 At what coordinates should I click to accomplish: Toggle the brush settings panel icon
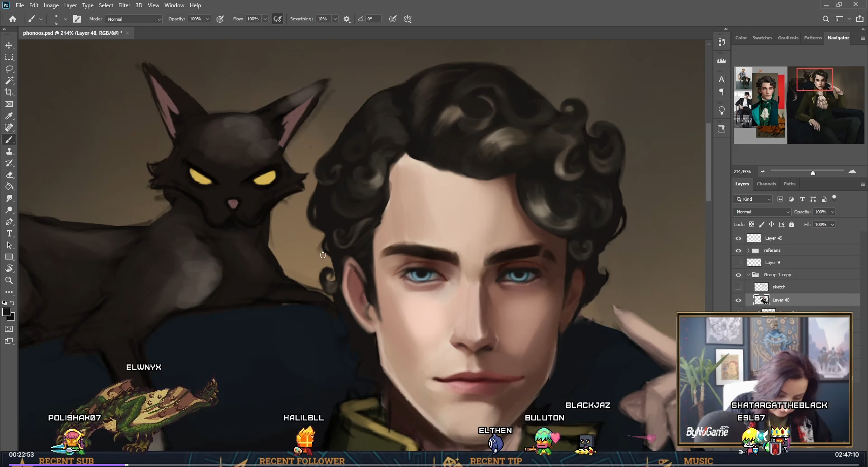77,19
